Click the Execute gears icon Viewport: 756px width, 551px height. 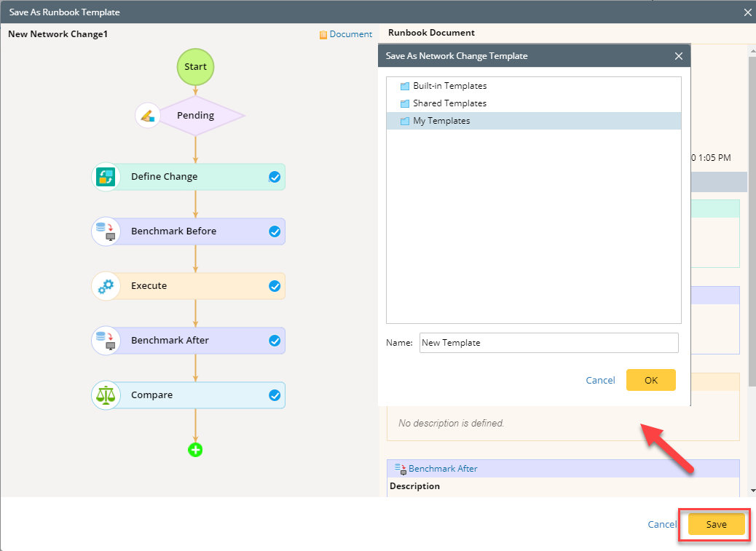(x=106, y=286)
